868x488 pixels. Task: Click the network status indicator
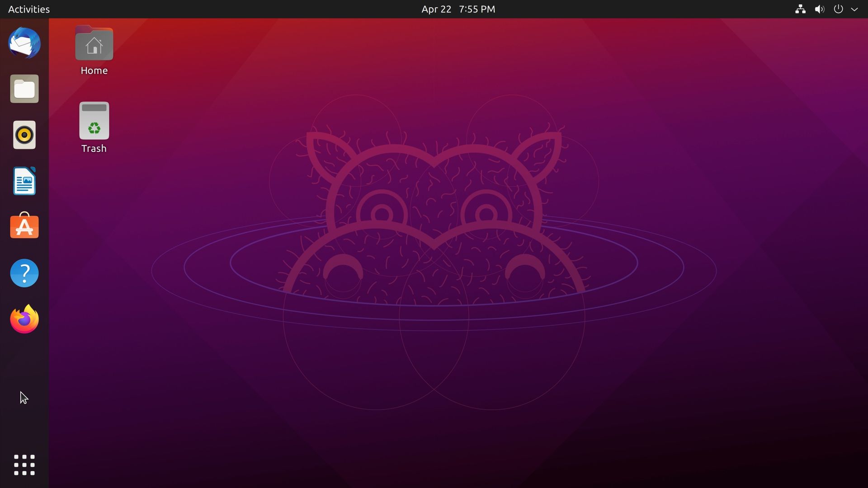click(800, 9)
